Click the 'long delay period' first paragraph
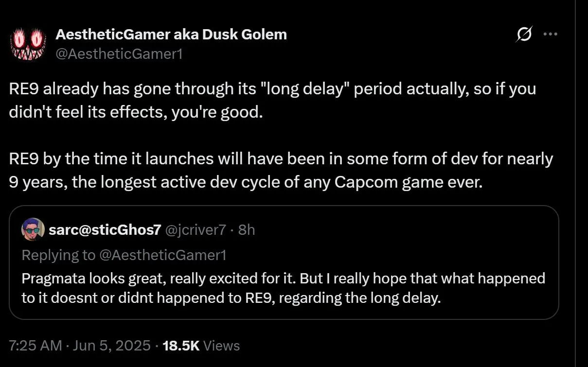The image size is (588, 367). 272,90
